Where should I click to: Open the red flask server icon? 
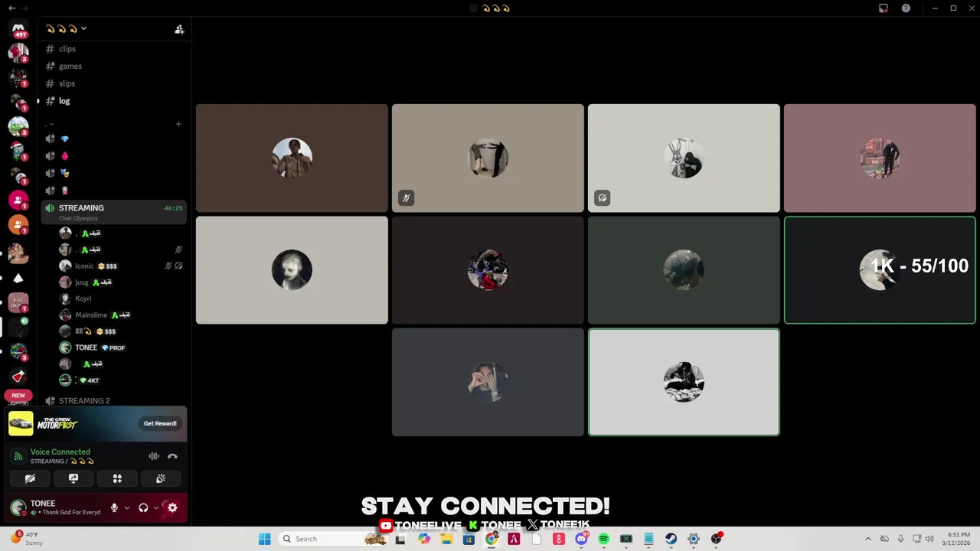(18, 377)
